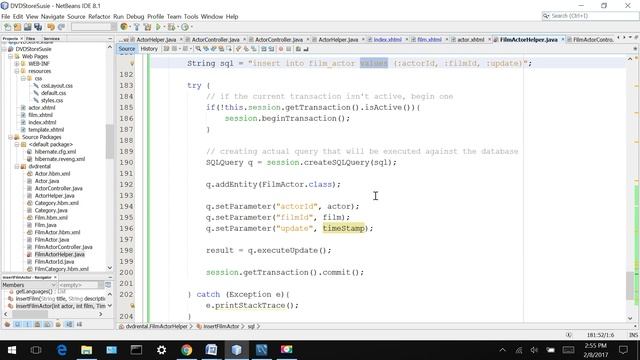
Task: Click the Projects panel vertical scrollbar thumb
Action: point(109,141)
